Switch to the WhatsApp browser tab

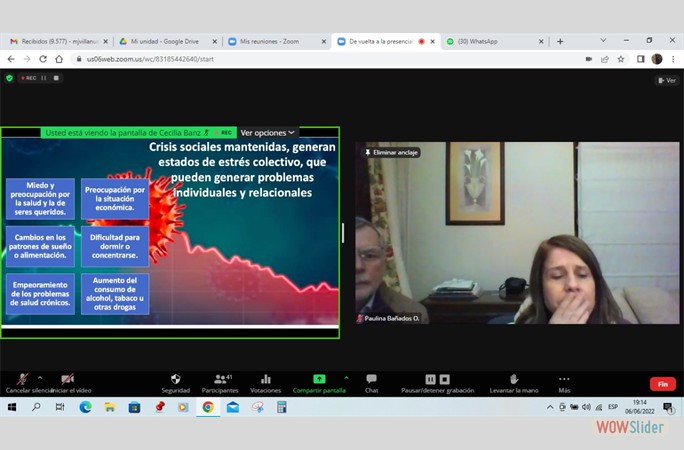coord(491,41)
